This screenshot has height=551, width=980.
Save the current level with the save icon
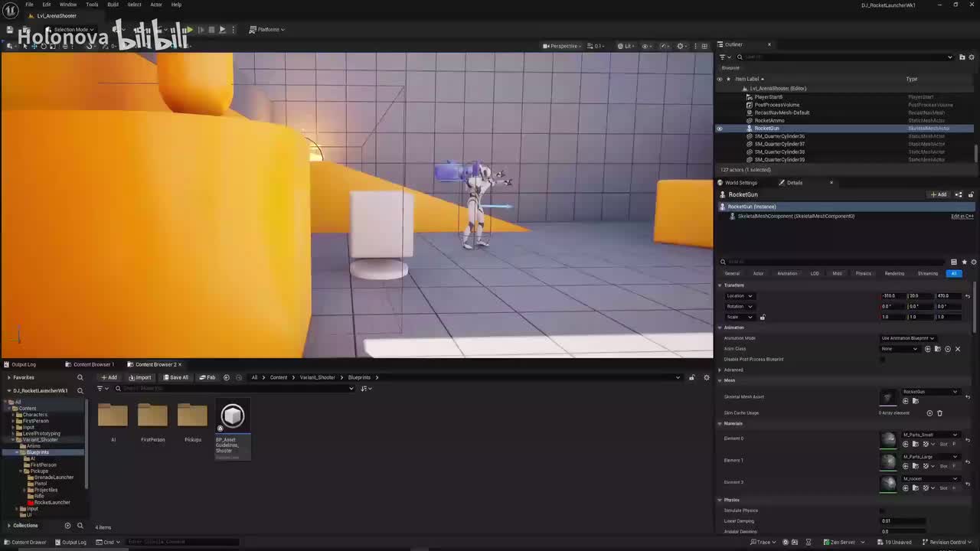click(x=10, y=30)
